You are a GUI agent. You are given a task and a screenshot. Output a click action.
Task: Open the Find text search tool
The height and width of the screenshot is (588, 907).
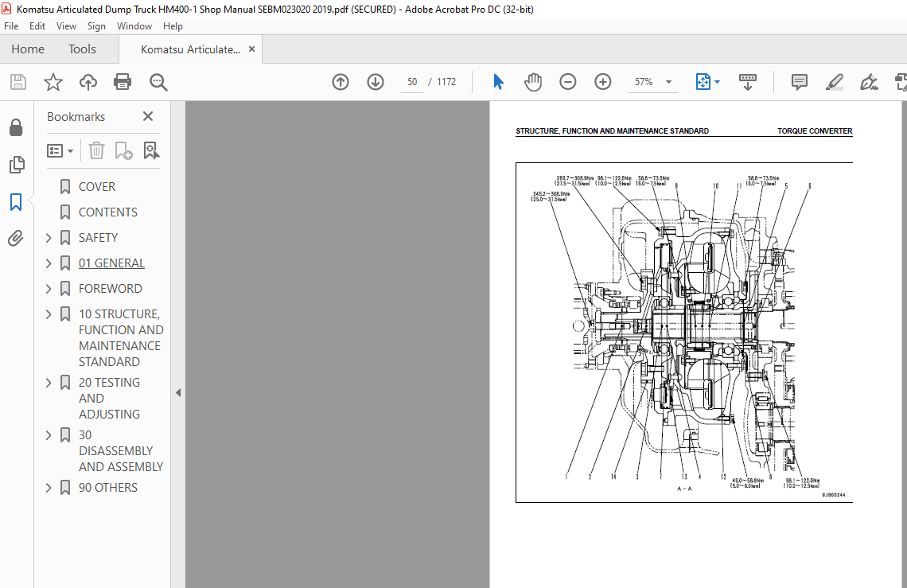click(158, 82)
